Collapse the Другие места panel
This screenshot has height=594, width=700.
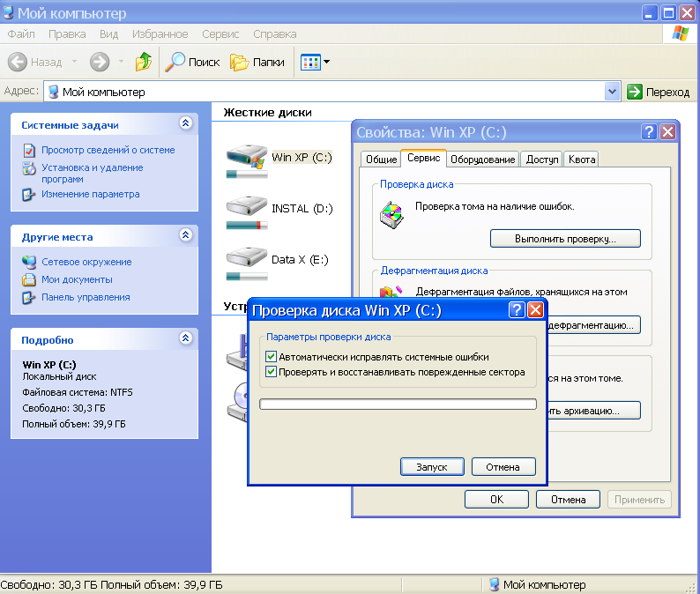coord(185,236)
